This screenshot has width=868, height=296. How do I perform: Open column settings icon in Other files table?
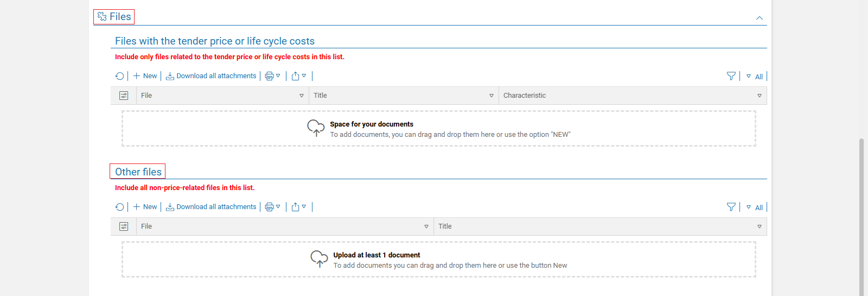click(x=124, y=226)
